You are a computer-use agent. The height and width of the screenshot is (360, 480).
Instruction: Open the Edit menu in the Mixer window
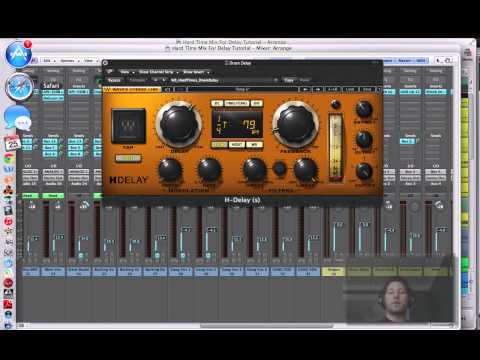(48, 61)
